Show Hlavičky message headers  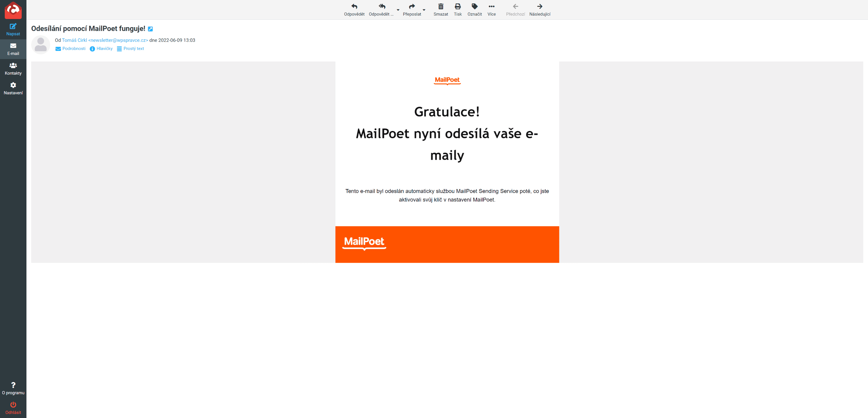coord(101,49)
